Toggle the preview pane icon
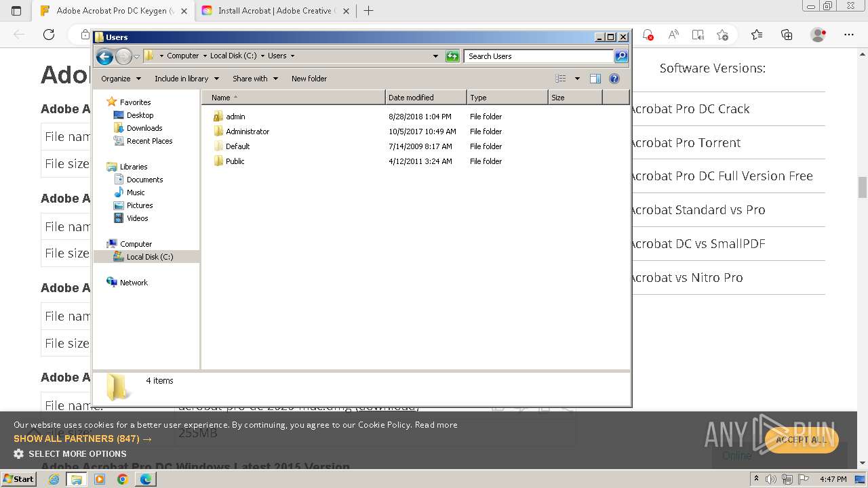 point(595,79)
